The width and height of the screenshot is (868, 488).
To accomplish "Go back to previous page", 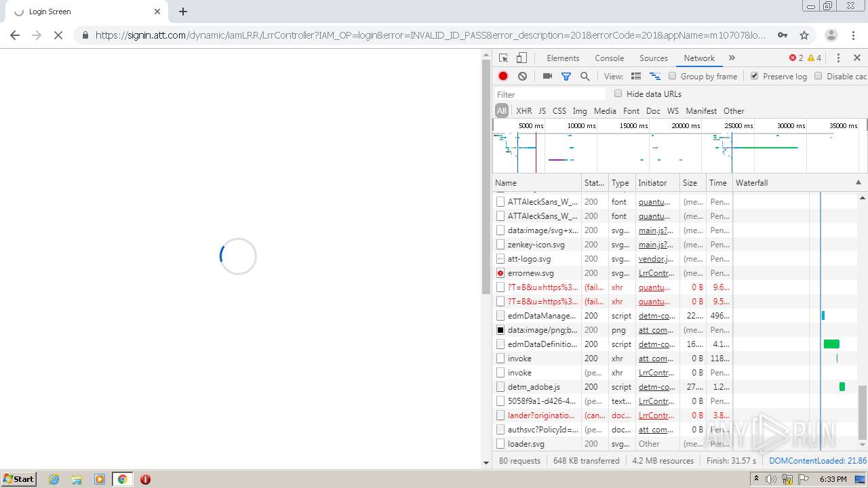I will click(15, 35).
